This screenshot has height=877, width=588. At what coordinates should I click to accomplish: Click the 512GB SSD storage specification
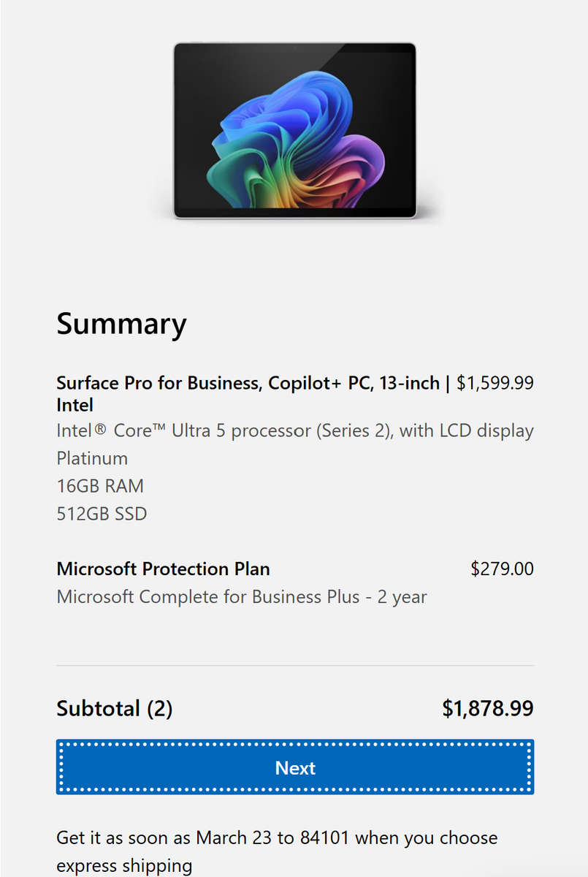pos(102,514)
